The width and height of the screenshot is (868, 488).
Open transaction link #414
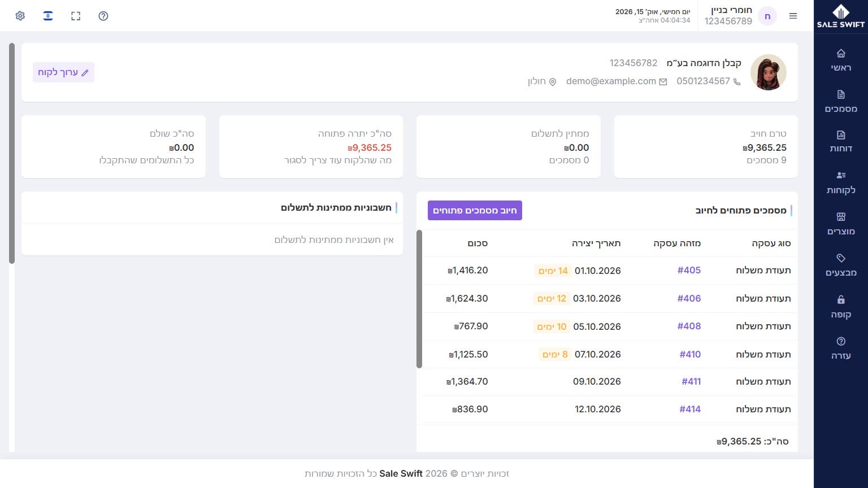pyautogui.click(x=690, y=409)
